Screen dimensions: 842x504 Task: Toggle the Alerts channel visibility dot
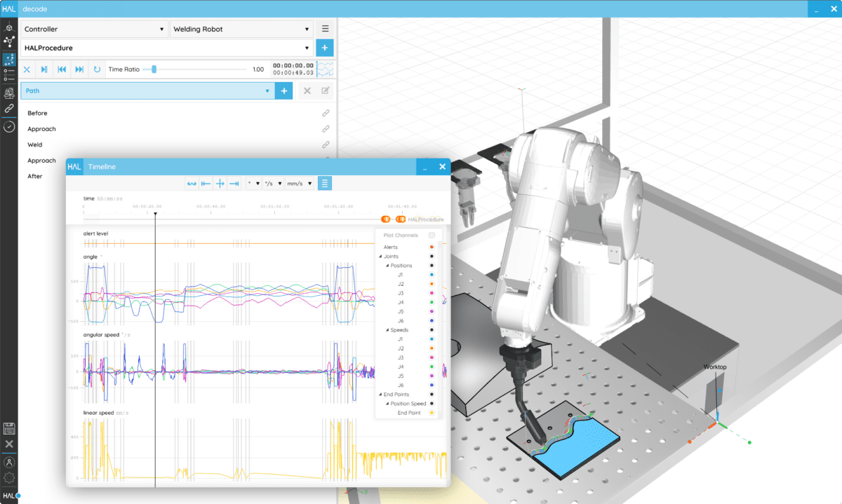432,247
